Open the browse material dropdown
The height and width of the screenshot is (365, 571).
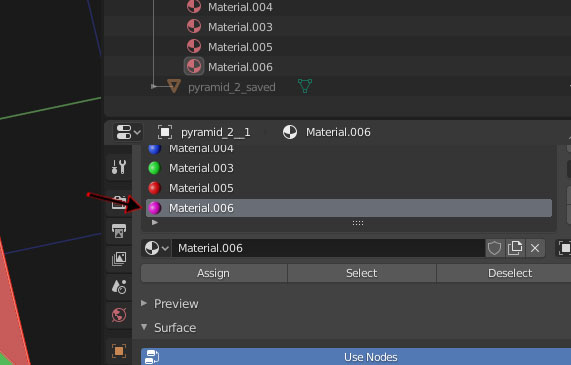pos(156,248)
